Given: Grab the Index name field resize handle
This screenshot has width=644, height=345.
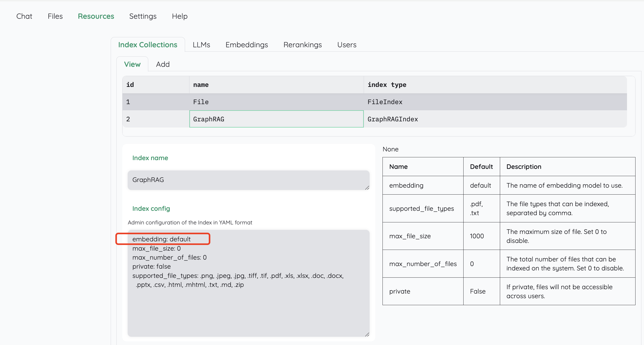Looking at the screenshot, I should tap(367, 188).
